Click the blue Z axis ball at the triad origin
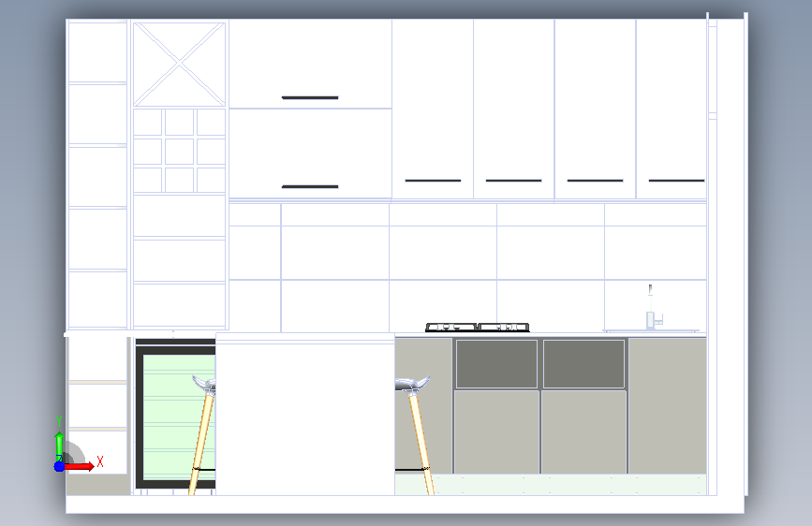Image resolution: width=812 pixels, height=526 pixels. (60, 466)
